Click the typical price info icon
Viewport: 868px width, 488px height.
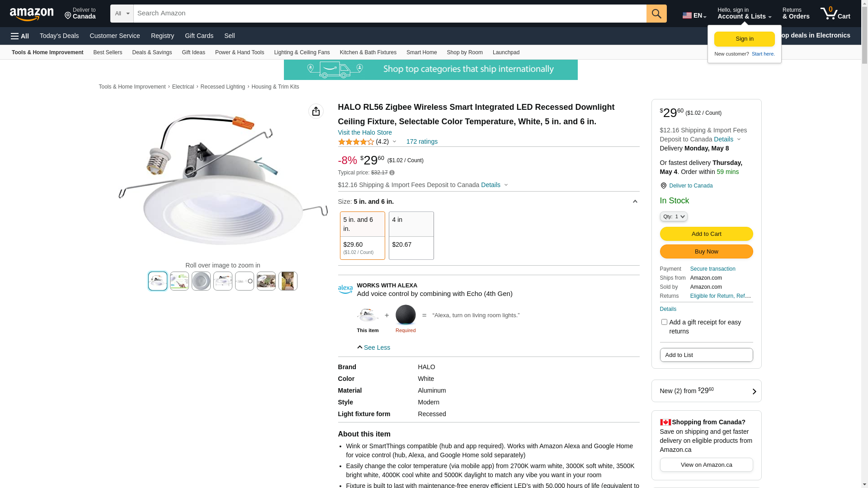tap(392, 173)
